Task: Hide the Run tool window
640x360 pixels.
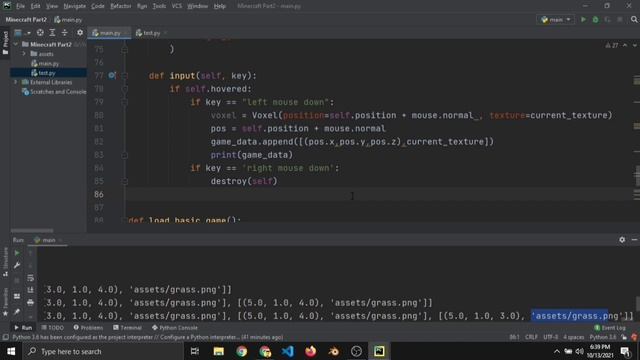Action: point(634,240)
